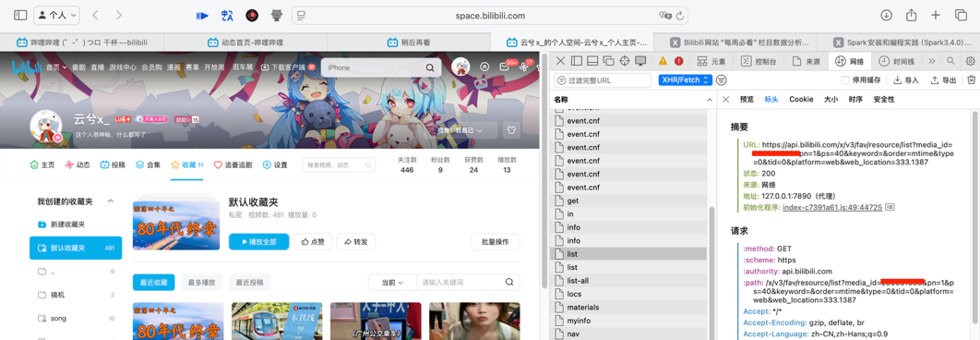Click the space.bilibili.com address field
Viewport: 980px width, 340px height.
point(490,16)
